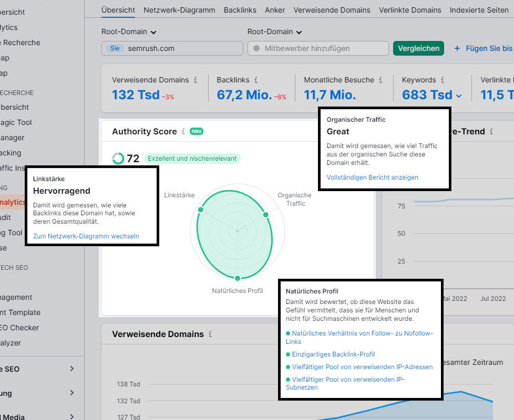Open the Verweisende Domains tab
The image size is (514, 420).
tap(332, 10)
